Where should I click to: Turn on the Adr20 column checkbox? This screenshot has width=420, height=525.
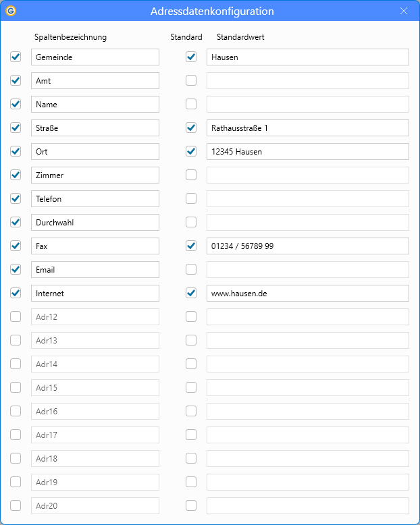16,506
